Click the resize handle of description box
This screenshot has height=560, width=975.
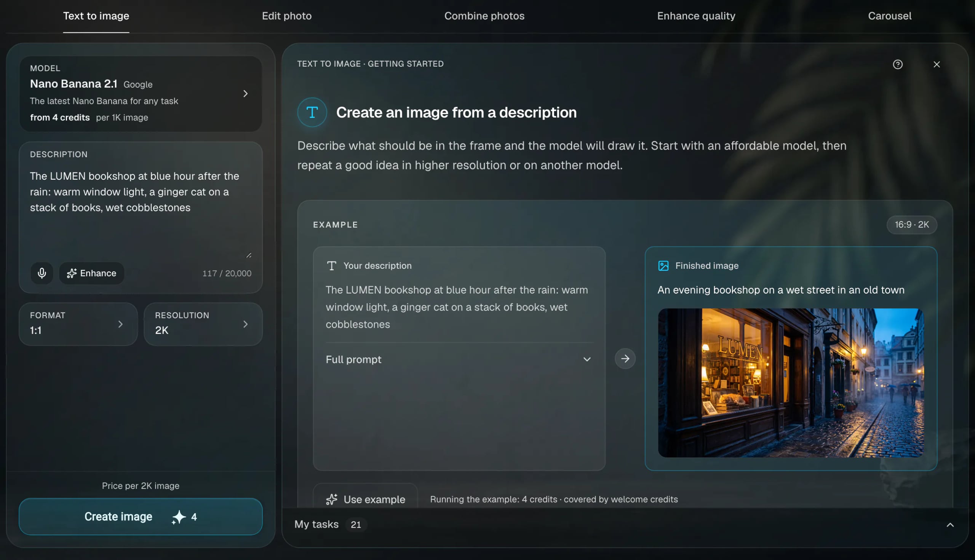click(249, 255)
